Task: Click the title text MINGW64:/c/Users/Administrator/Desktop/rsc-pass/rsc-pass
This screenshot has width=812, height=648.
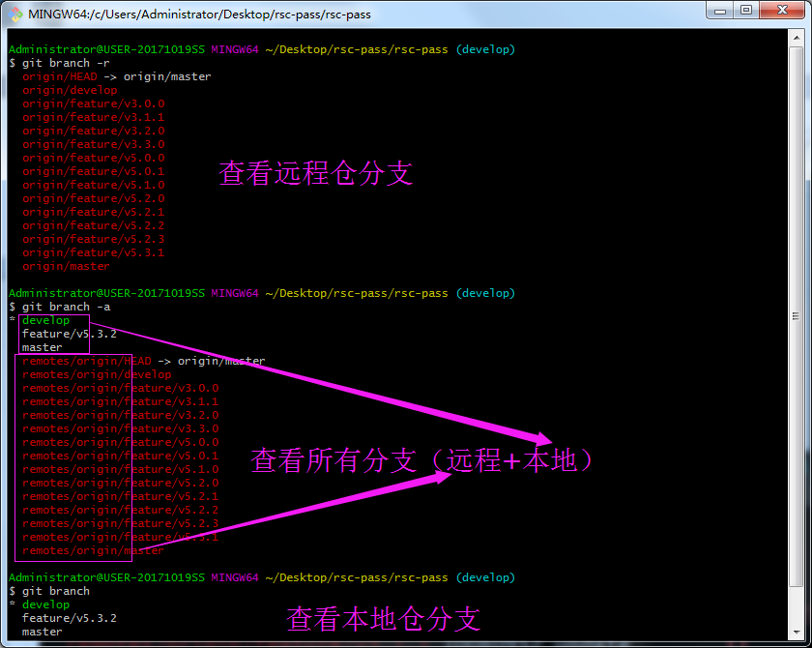Action: pyautogui.click(x=199, y=15)
